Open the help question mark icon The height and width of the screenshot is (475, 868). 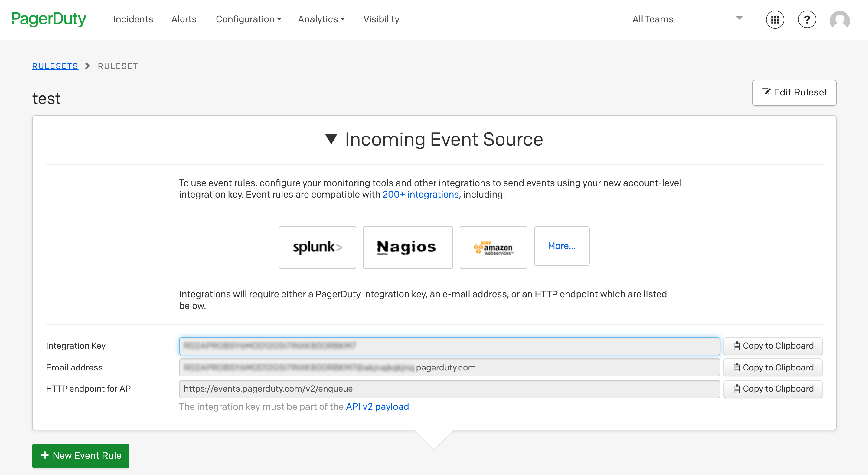[x=807, y=20]
